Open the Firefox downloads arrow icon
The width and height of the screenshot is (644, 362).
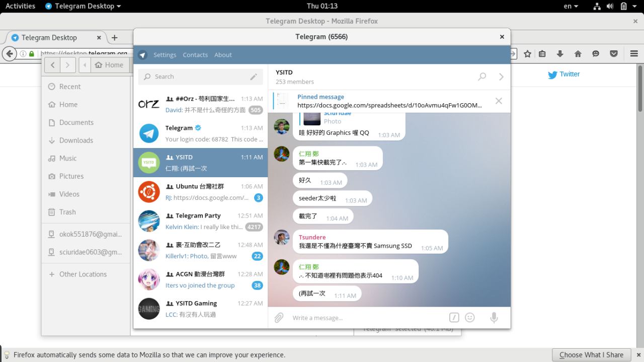[x=559, y=54]
